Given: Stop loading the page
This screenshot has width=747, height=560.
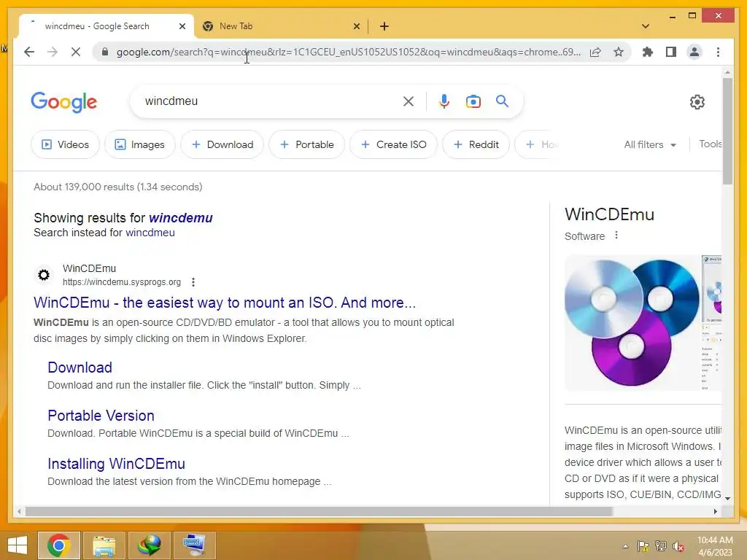Looking at the screenshot, I should (x=76, y=52).
